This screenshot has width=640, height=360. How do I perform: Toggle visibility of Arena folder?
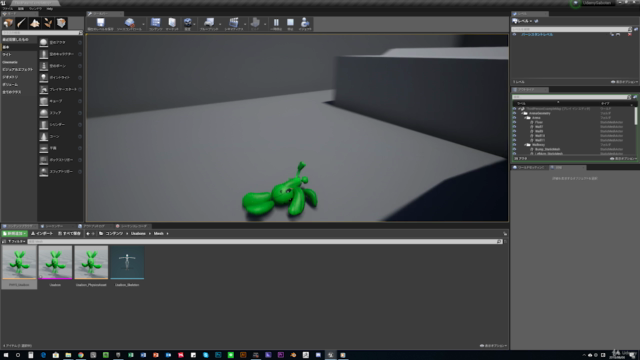(x=515, y=118)
